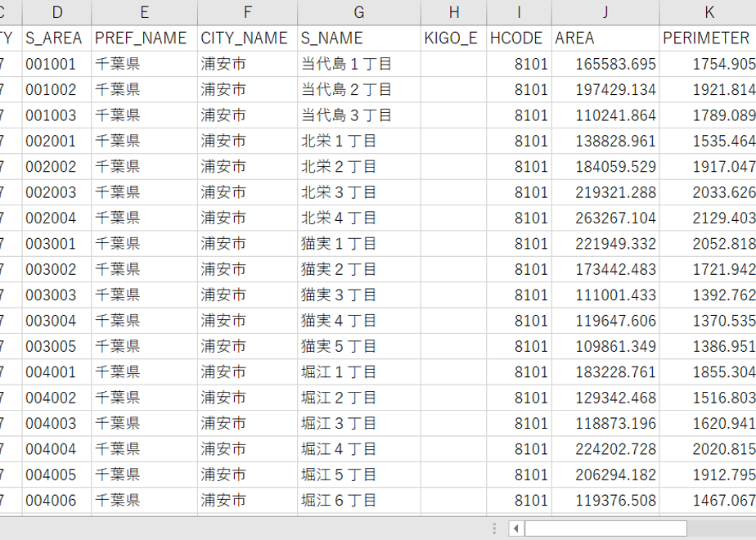Select cell 当代島１丁目
This screenshot has width=756, height=540.
(x=359, y=64)
